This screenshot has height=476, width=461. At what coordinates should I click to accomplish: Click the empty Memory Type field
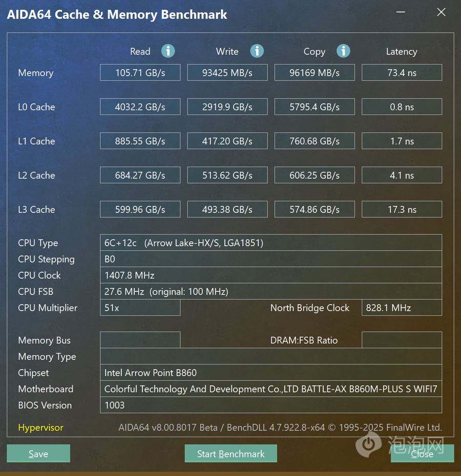[x=271, y=356]
